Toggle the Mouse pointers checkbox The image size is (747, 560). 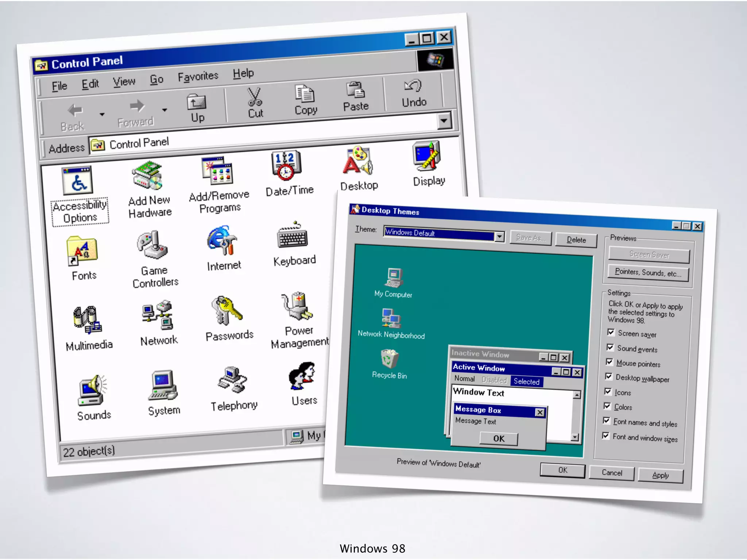609,362
